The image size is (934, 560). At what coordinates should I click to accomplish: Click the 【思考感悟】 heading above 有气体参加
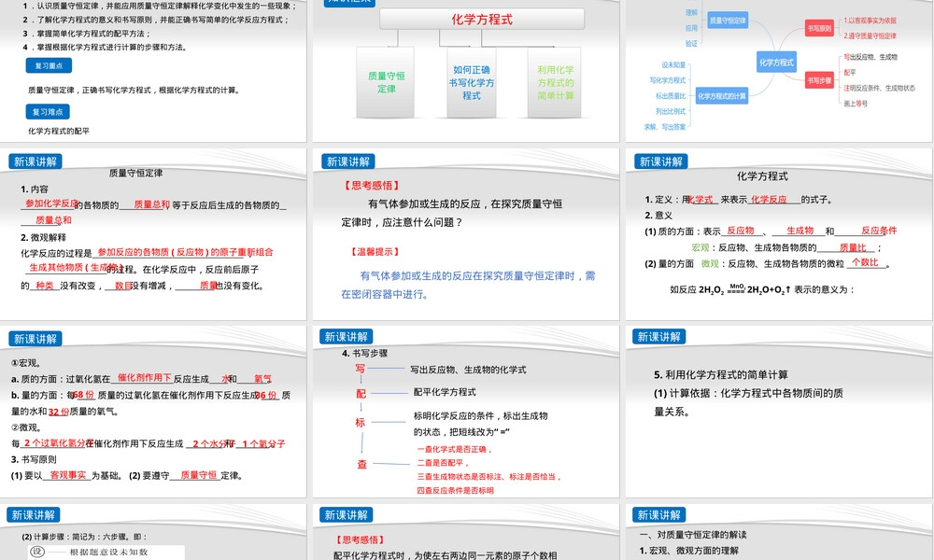(372, 186)
